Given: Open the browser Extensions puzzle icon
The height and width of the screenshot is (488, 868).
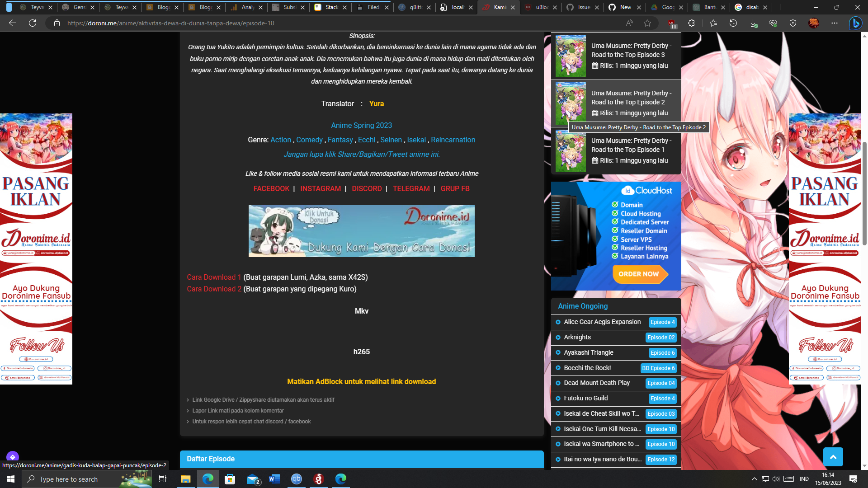Looking at the screenshot, I should 691,23.
